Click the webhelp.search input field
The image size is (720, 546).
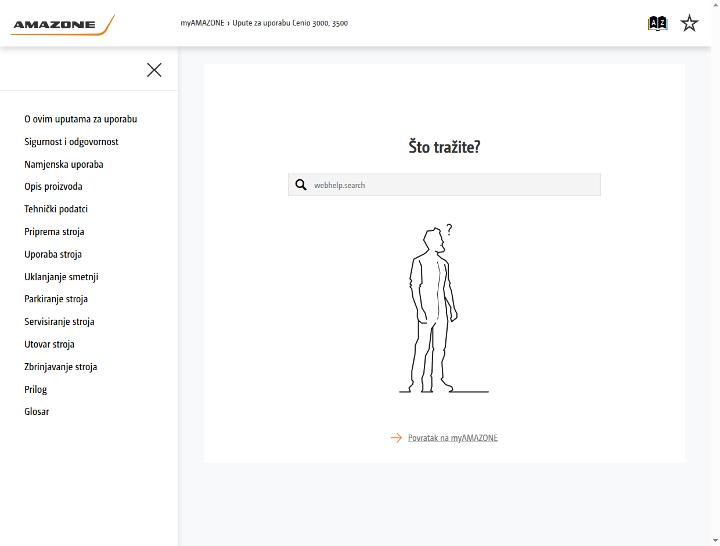[444, 185]
